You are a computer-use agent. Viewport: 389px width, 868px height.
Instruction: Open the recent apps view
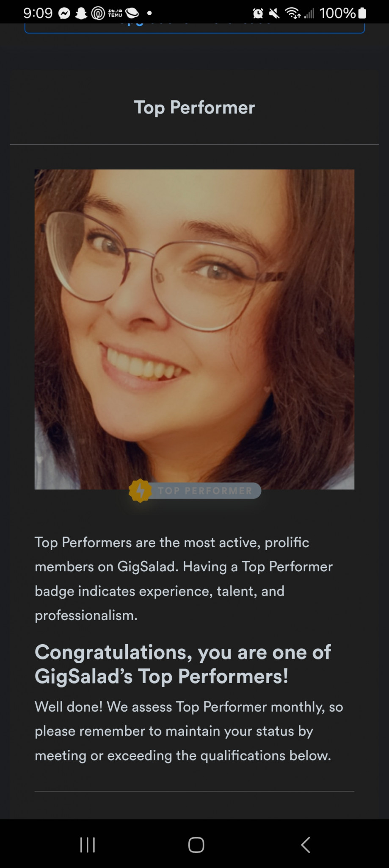pos(88,845)
